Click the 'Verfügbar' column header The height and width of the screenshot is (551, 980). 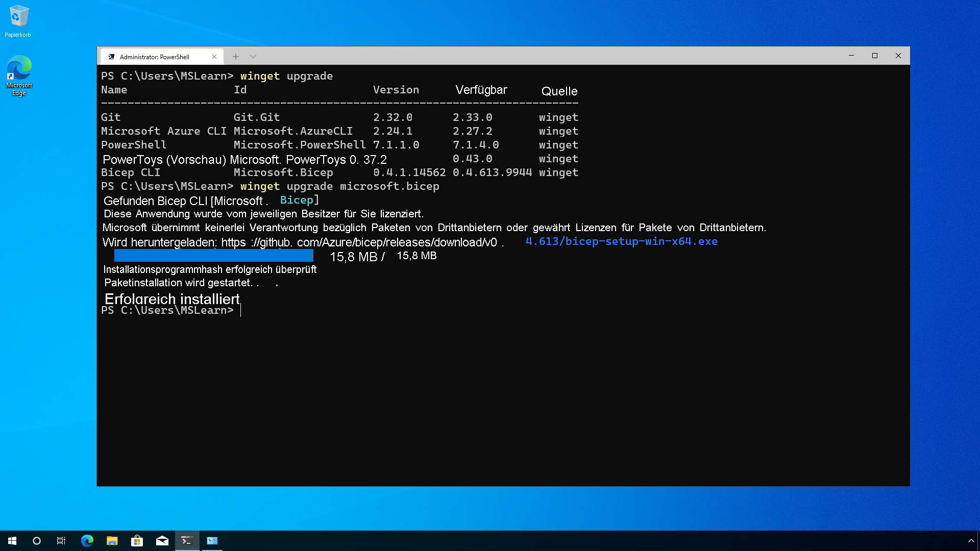coord(481,90)
